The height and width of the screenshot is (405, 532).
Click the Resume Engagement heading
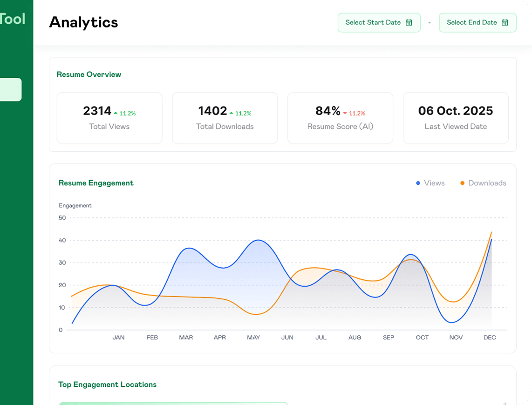click(96, 183)
